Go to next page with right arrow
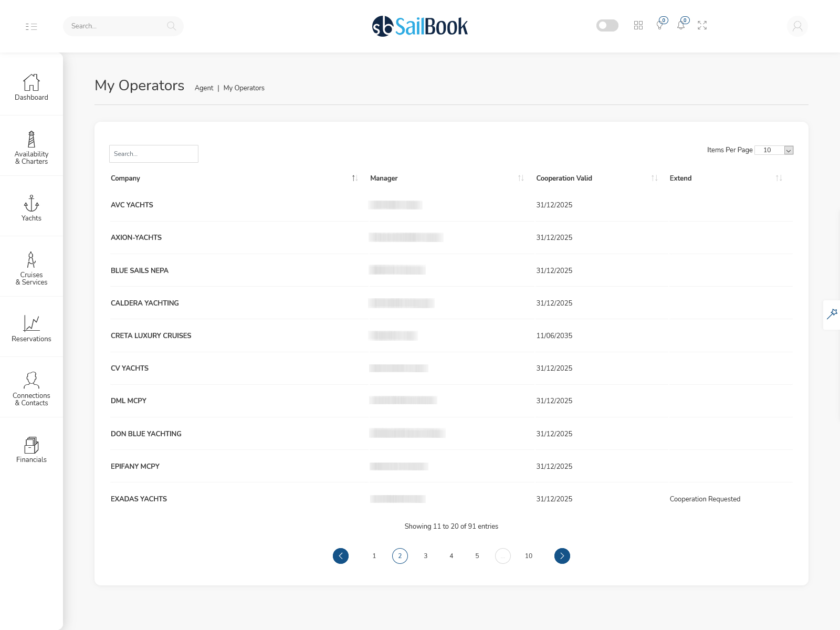840x630 pixels. (x=562, y=556)
